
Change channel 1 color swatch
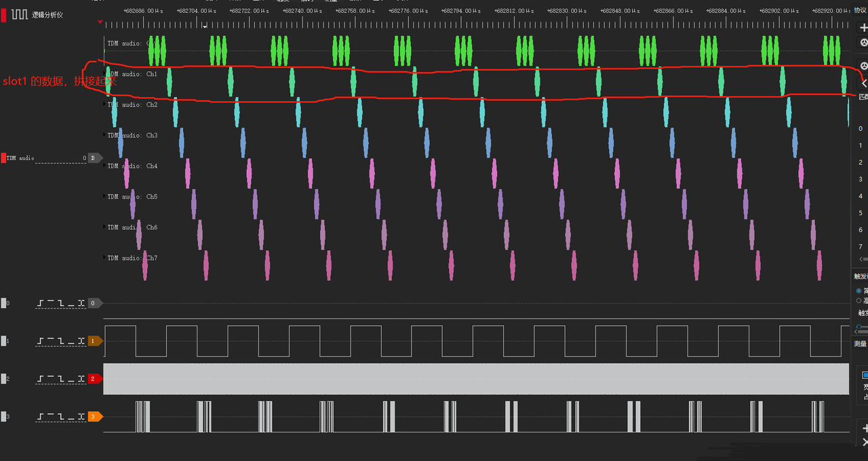[3, 341]
